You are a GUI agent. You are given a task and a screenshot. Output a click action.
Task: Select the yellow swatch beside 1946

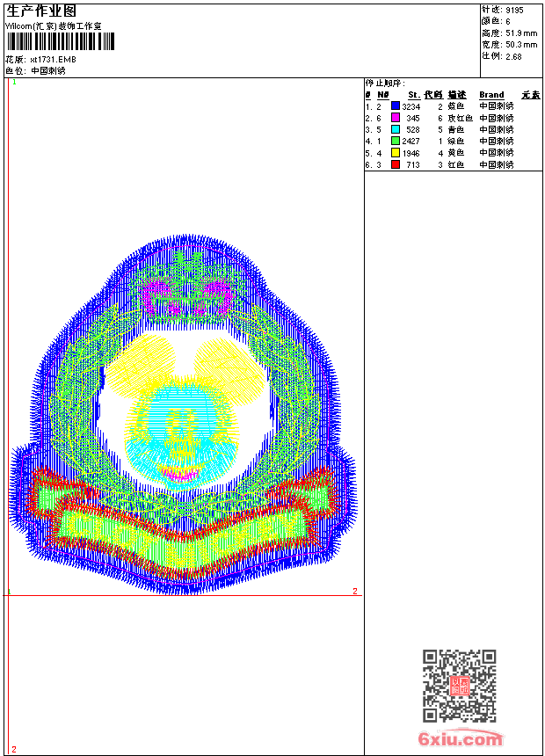click(x=396, y=153)
